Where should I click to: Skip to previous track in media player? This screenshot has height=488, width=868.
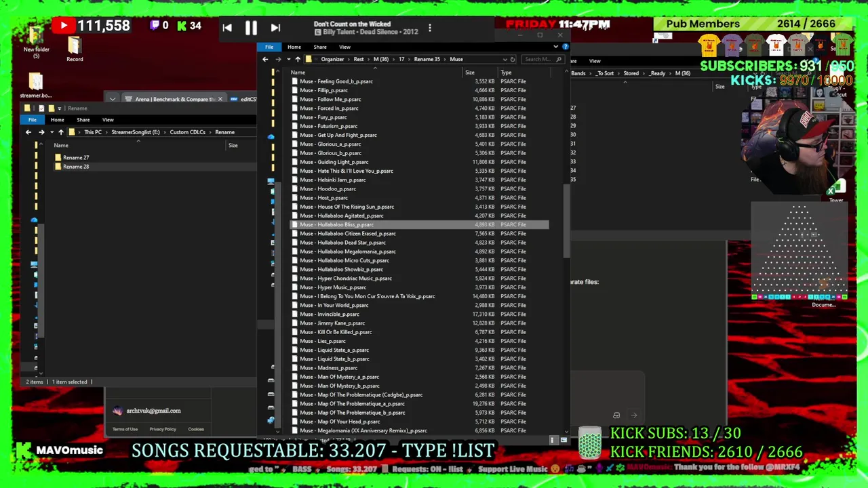pyautogui.click(x=227, y=28)
